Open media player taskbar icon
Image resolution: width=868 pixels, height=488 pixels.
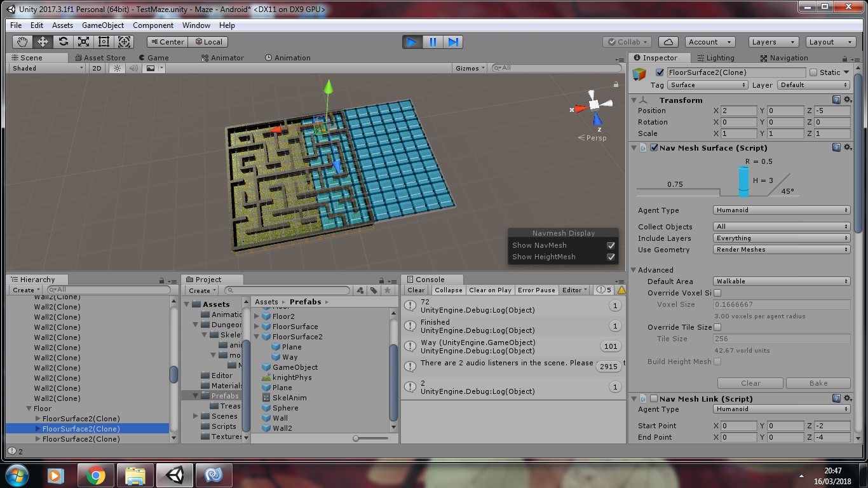tap(56, 475)
